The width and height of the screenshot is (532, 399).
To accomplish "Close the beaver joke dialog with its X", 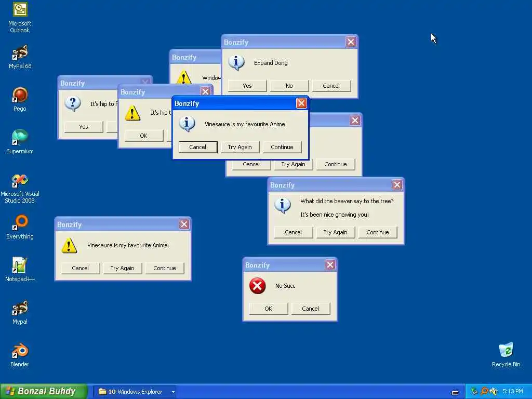I will pyautogui.click(x=397, y=185).
